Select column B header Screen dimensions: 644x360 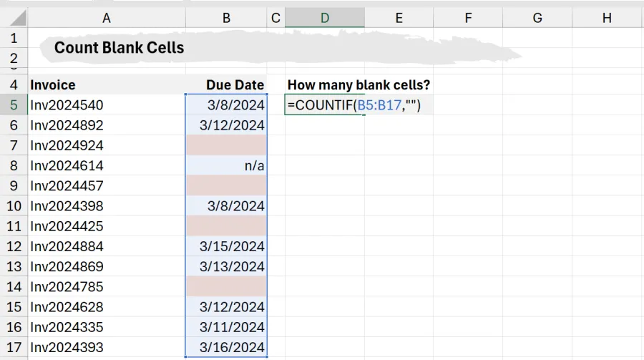(x=226, y=18)
